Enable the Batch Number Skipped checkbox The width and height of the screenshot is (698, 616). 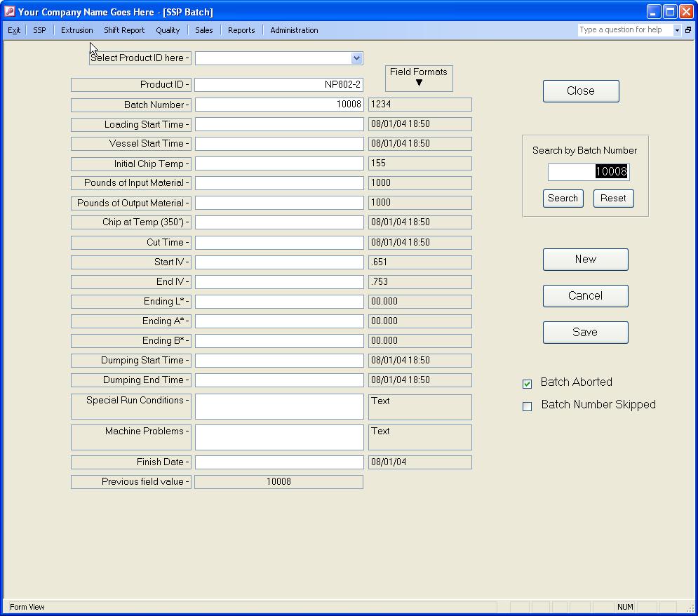[528, 406]
